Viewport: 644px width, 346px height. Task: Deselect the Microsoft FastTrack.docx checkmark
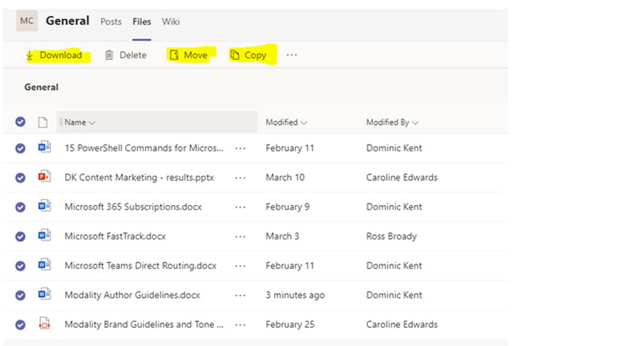tap(20, 237)
